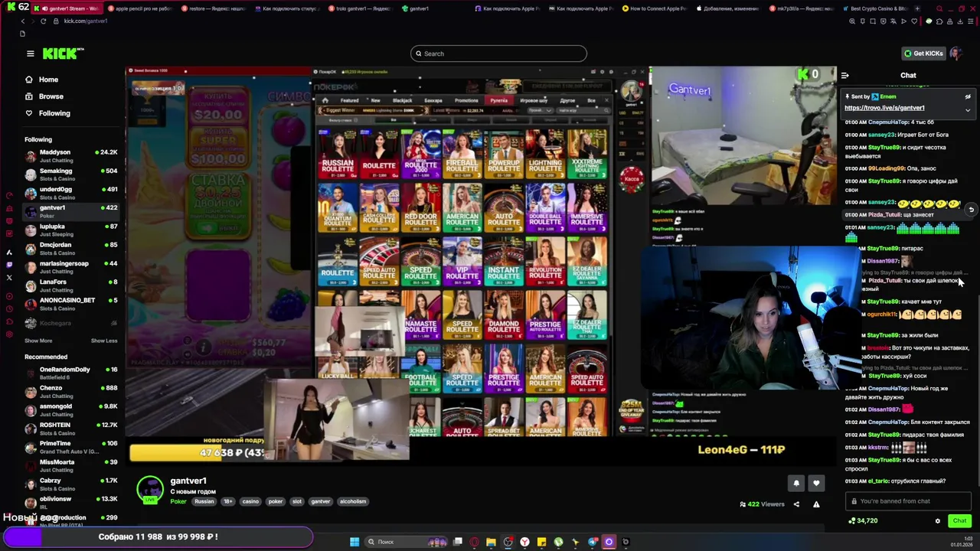Open Maddyson's channel in Following list
Screen dimensions: 980x551
[71, 156]
